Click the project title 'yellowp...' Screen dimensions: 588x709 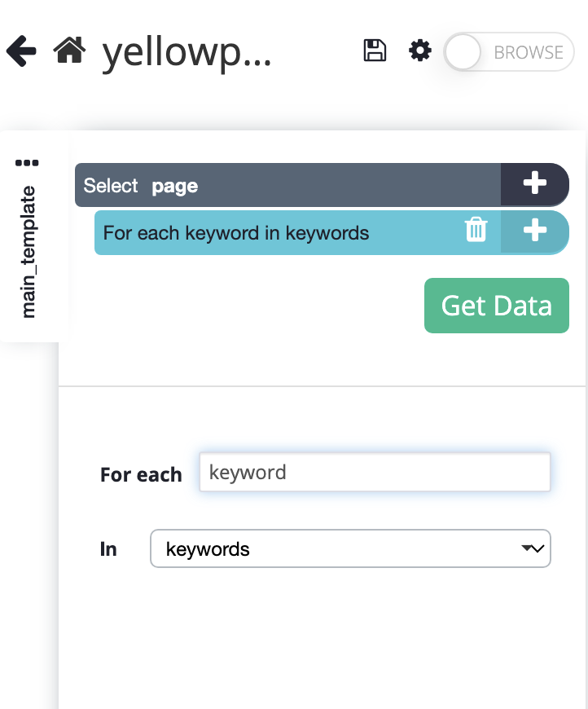click(186, 53)
